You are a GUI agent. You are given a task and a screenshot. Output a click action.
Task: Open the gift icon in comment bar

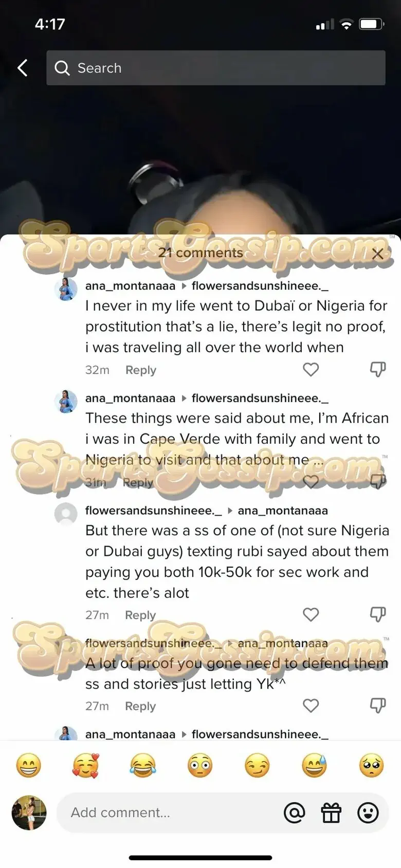point(331,813)
